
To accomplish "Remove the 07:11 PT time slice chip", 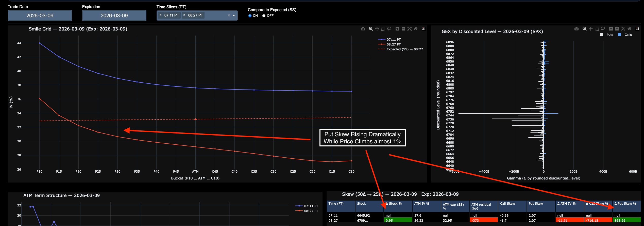I will (x=161, y=15).
